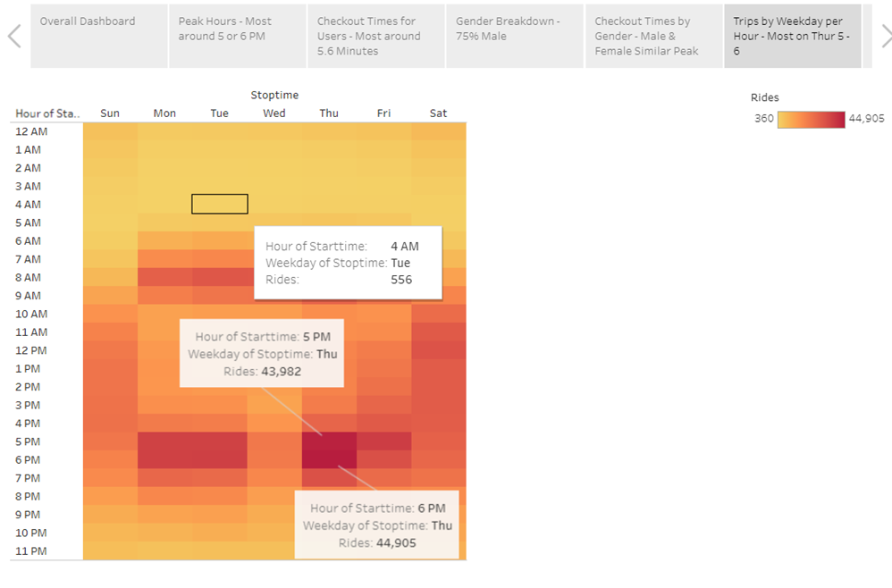892x588 pixels.
Task: Switch to the Overall Dashboard story point
Action: click(x=98, y=36)
